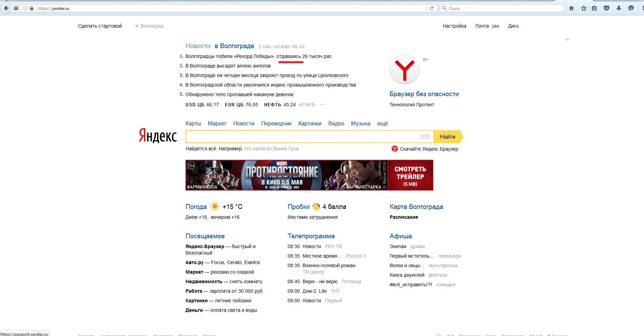Open the smiley chat icon in toolbar
644x336 pixels.
point(631,8)
